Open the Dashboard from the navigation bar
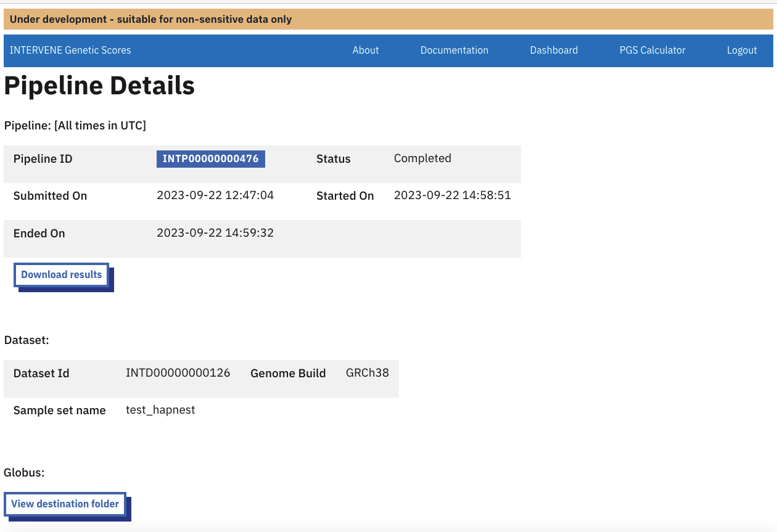 554,51
